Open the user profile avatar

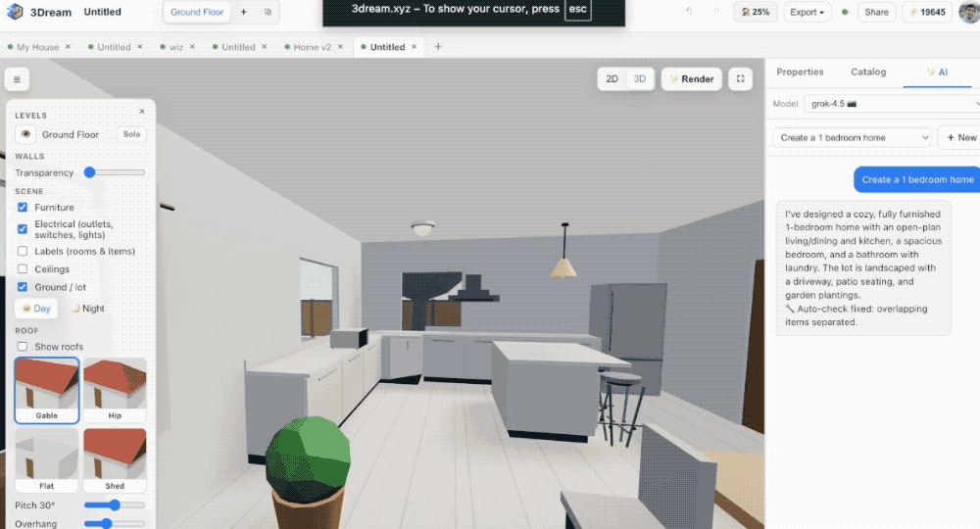(x=969, y=12)
